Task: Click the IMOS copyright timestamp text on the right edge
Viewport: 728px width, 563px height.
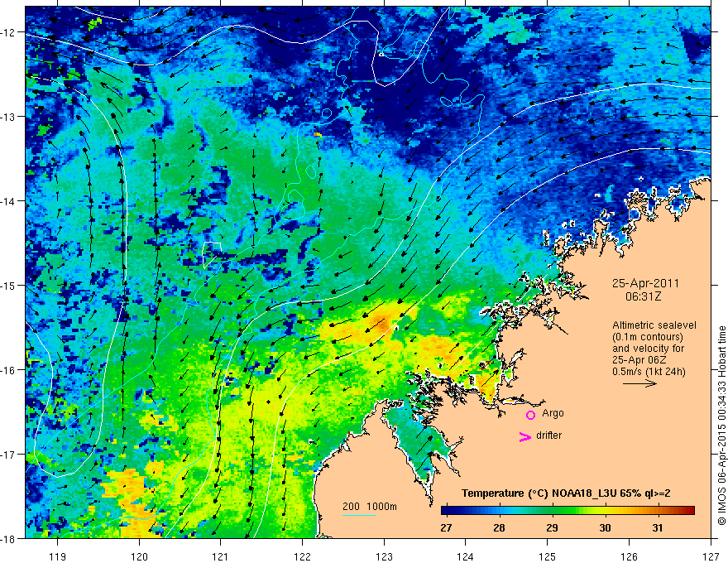Action: 722,425
